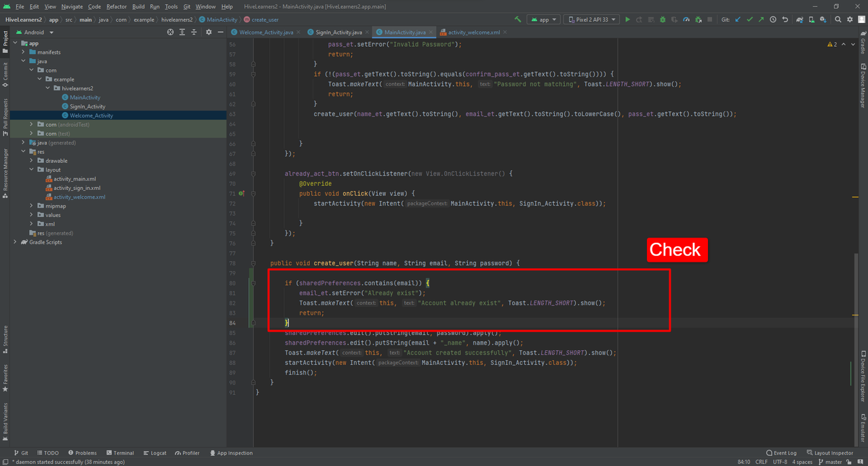Select MainActivity in project tree
The width and height of the screenshot is (868, 466).
(85, 98)
